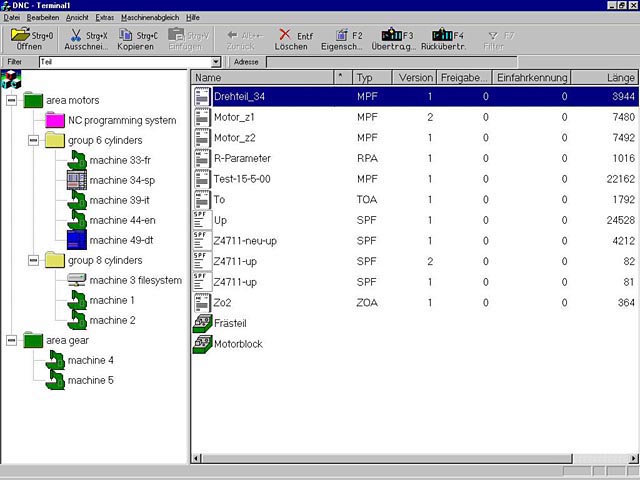Viewport: 640px width, 480px height.
Task: Click the Filter text box containing Teil
Action: (125, 62)
